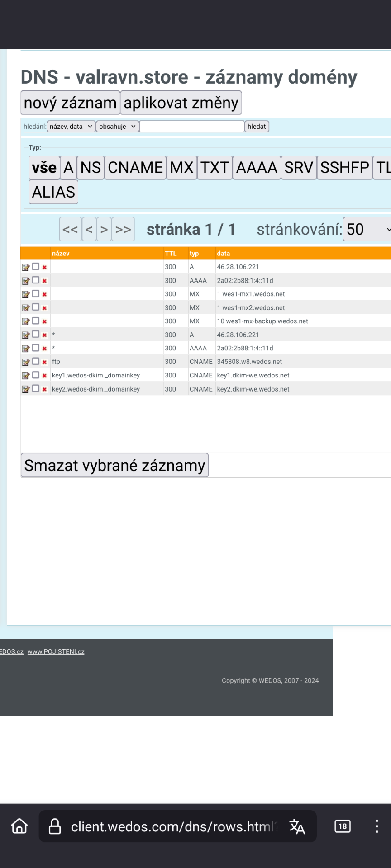Select checkbox for wes1-mx2.wedos.net record
The image size is (391, 868).
click(36, 307)
